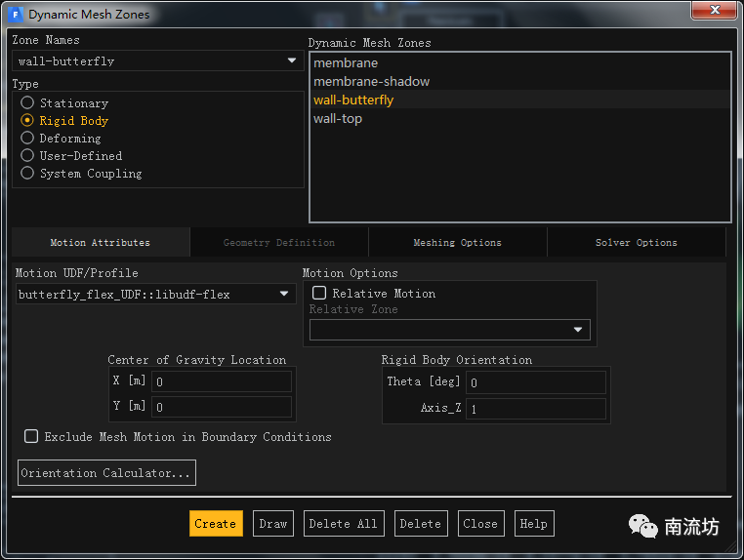744x560 pixels.
Task: Switch to the Meshing Options tab
Action: point(457,243)
